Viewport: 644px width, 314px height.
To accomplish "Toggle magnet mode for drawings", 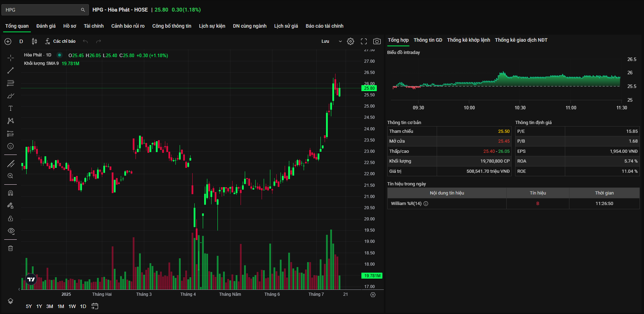I will click(x=11, y=193).
